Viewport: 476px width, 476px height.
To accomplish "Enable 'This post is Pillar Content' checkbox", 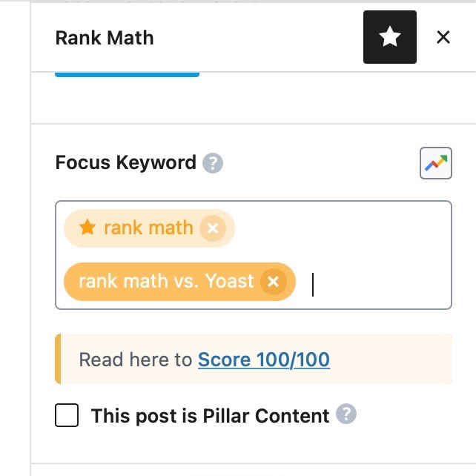I will point(67,415).
